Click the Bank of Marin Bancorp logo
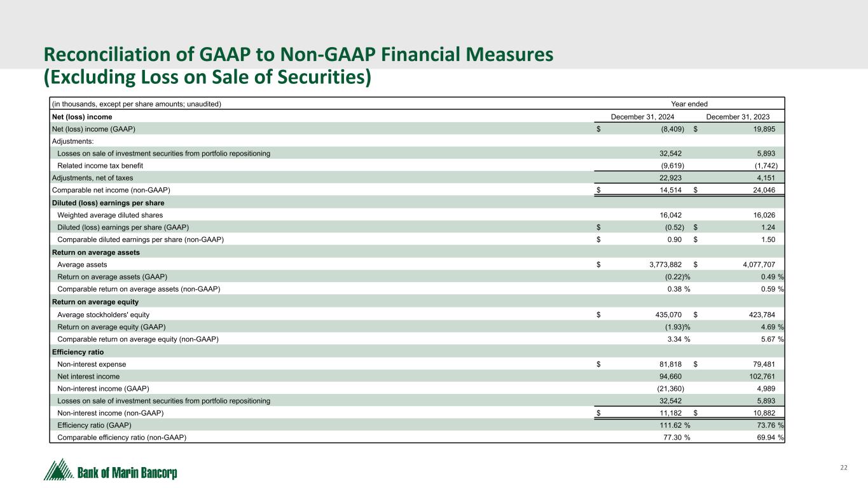Image resolution: width=868 pixels, height=488 pixels. [110, 470]
